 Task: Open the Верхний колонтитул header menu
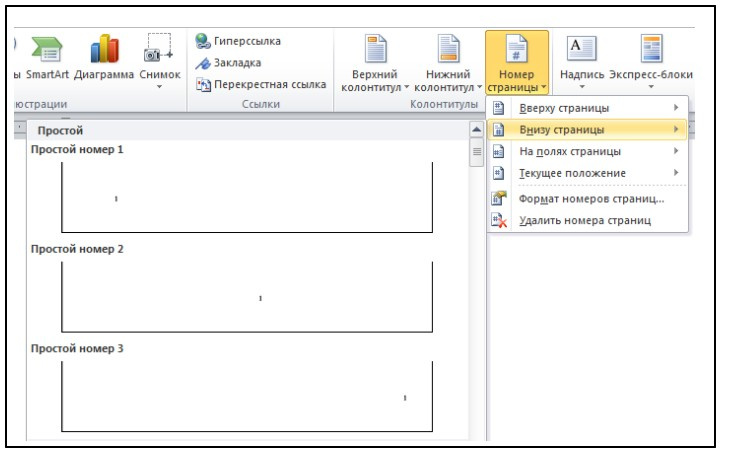click(375, 60)
